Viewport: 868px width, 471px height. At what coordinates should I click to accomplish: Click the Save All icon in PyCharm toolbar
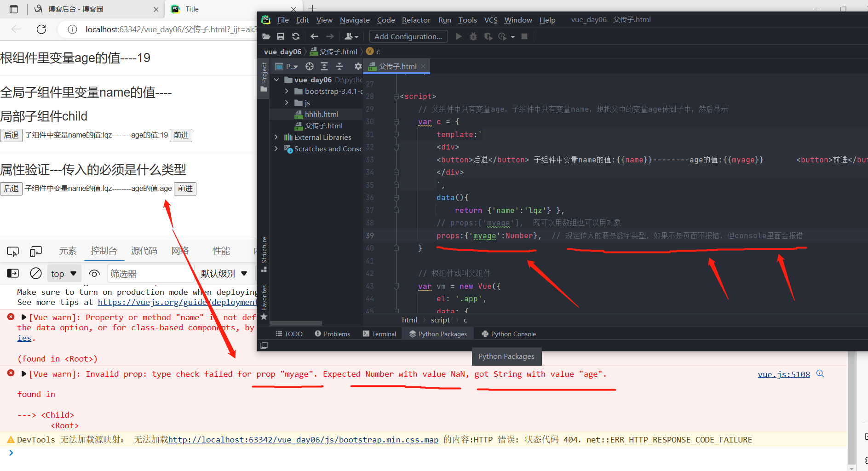(x=281, y=36)
